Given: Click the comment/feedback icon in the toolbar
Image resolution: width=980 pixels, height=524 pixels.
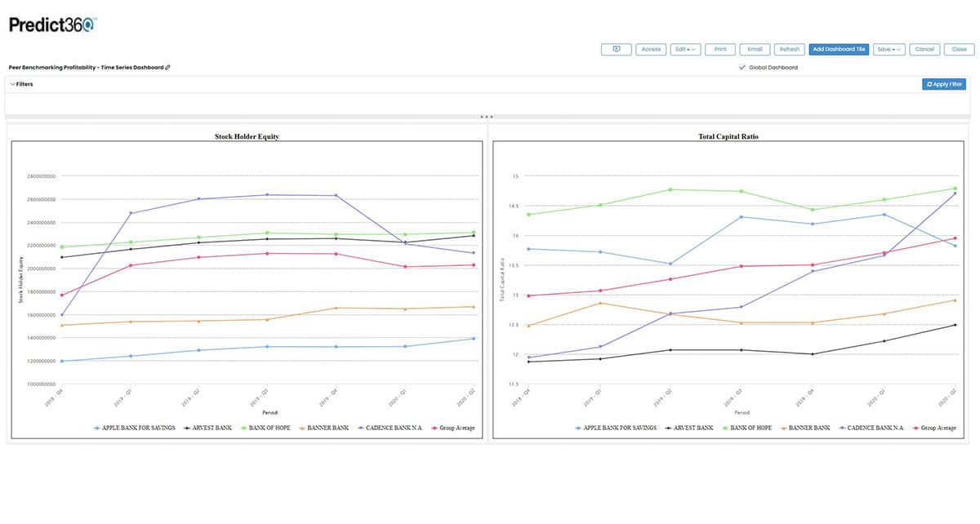Looking at the screenshot, I should [615, 49].
